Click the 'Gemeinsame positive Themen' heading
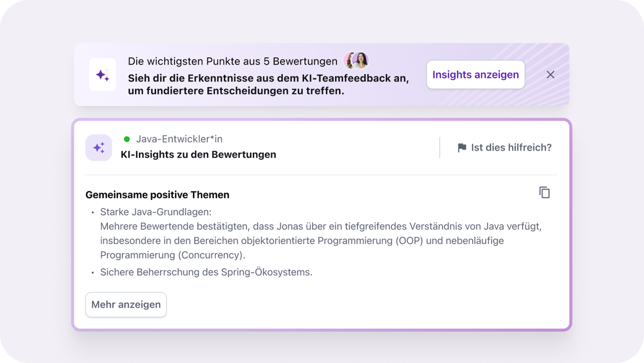 click(157, 195)
